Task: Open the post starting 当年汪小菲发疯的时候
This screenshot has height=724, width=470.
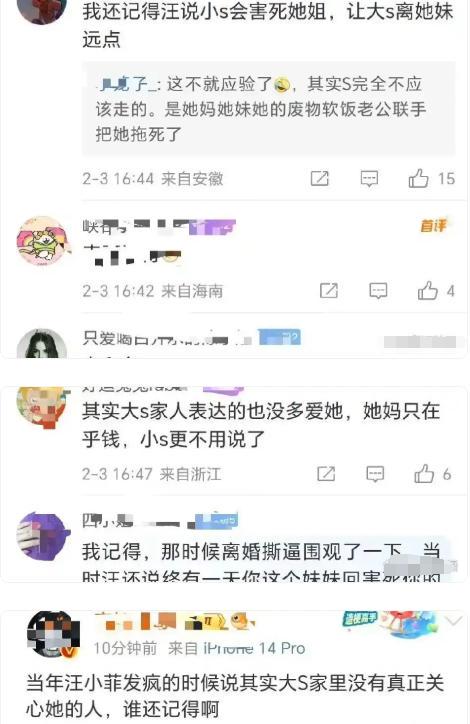Action: coord(235,696)
